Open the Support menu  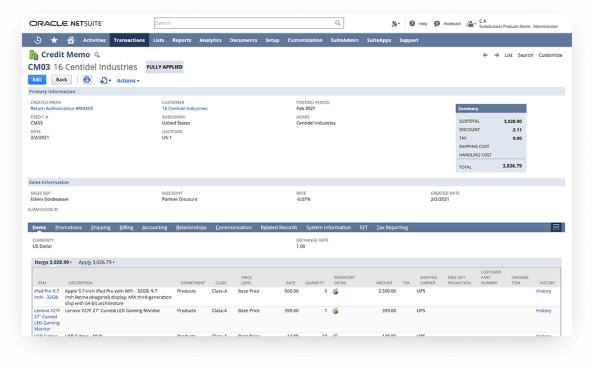pyautogui.click(x=409, y=40)
